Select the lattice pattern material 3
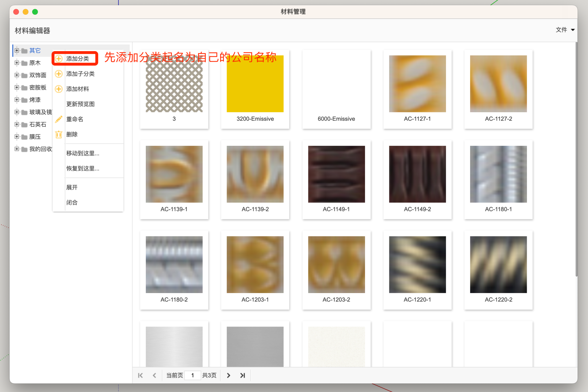Viewport: 588px width, 392px height. click(x=174, y=84)
